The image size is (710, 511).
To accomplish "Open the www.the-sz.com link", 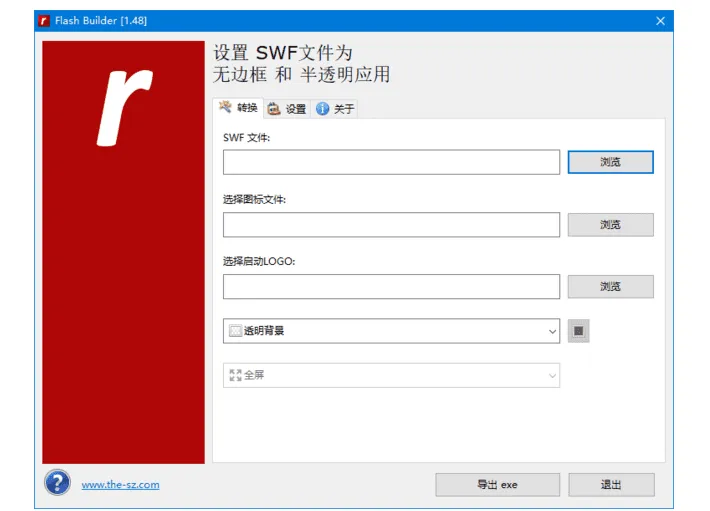I will pyautogui.click(x=120, y=485).
